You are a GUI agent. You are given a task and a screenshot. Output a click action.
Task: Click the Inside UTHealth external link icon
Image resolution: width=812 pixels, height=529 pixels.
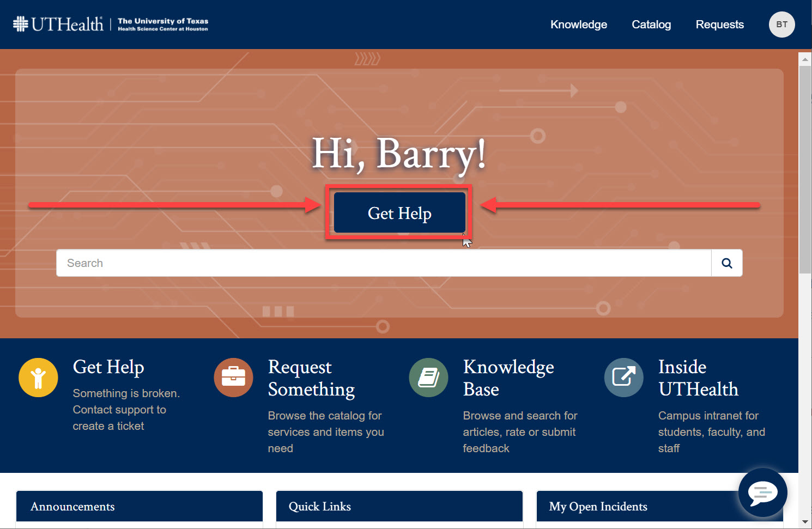pos(623,378)
